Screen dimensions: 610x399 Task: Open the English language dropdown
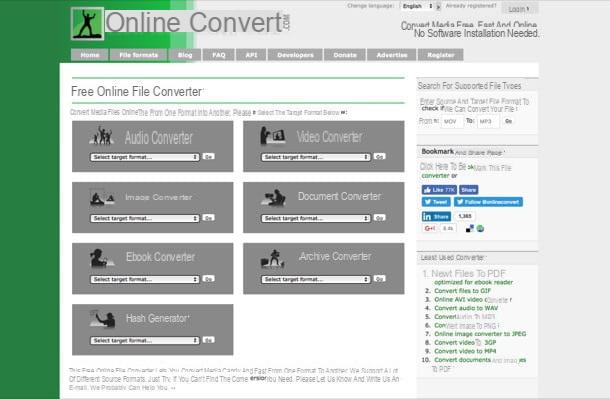coord(418,6)
